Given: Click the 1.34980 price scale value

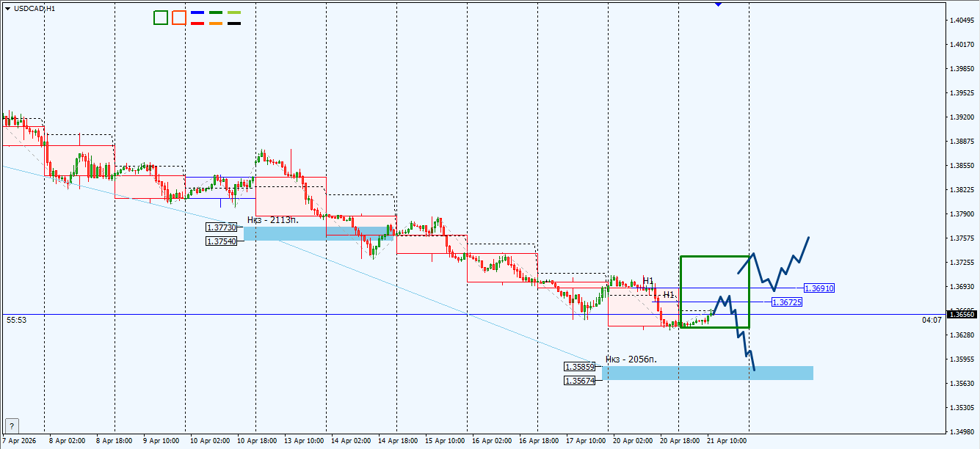Looking at the screenshot, I should [x=963, y=432].
